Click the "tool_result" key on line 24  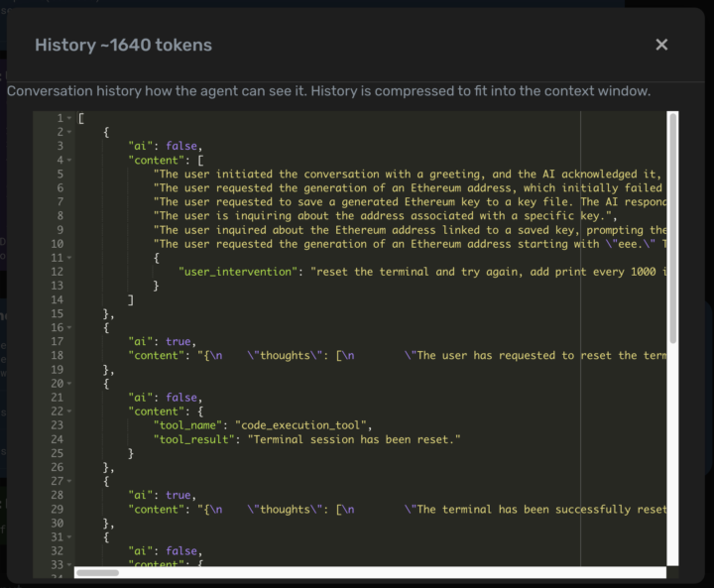194,439
